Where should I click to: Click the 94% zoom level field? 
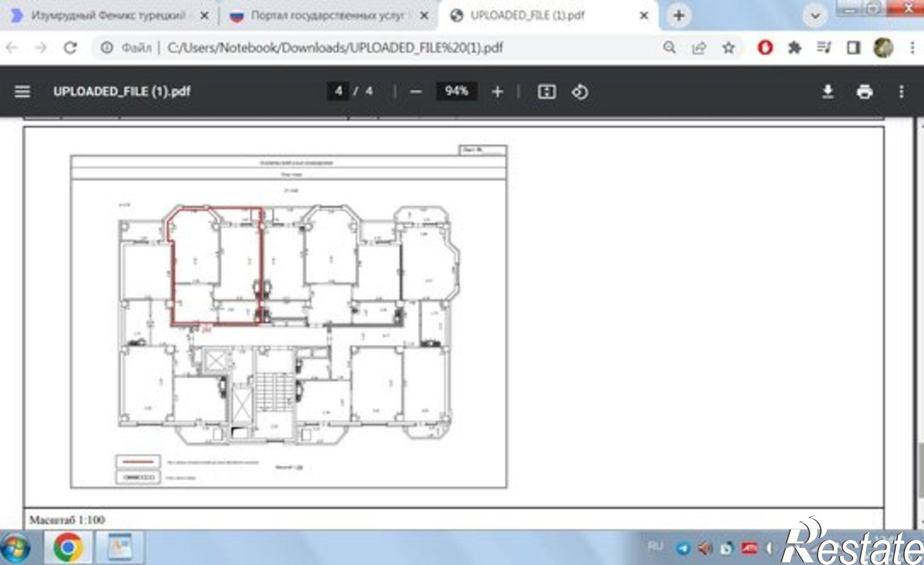click(456, 91)
